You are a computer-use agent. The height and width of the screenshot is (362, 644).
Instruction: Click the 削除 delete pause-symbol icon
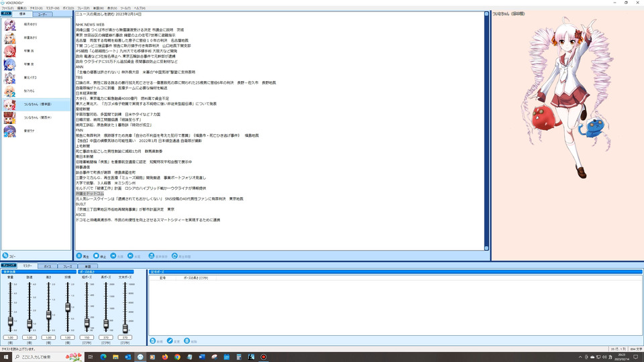pyautogui.click(x=187, y=341)
